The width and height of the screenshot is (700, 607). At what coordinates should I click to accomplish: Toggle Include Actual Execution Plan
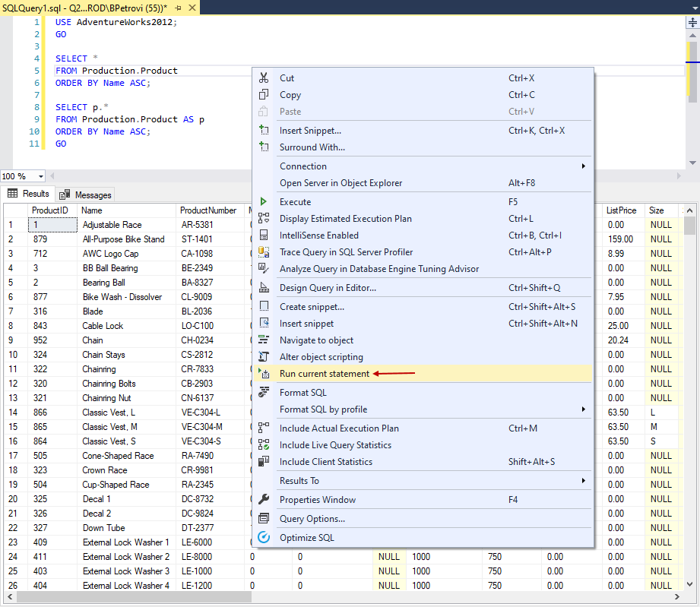pyautogui.click(x=423, y=428)
